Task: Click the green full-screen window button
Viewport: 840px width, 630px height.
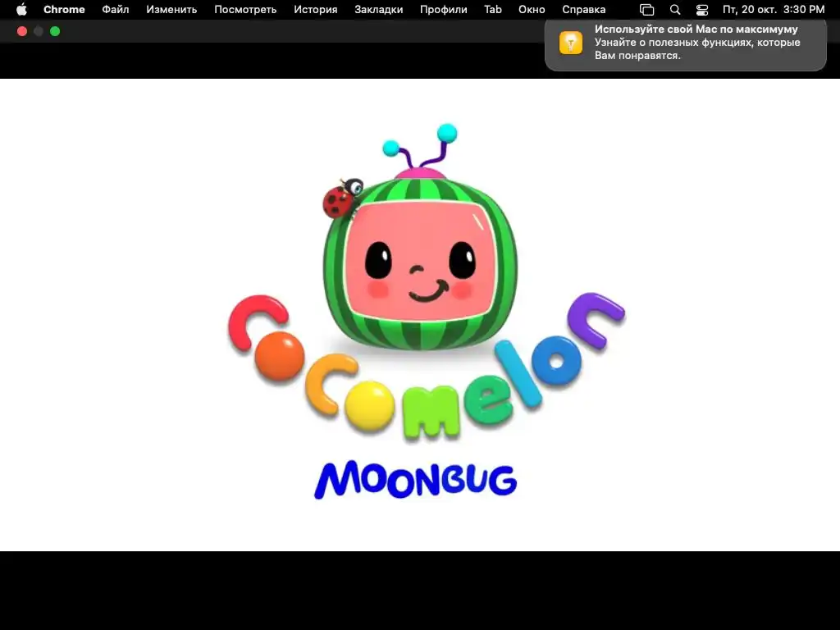Action: (55, 31)
